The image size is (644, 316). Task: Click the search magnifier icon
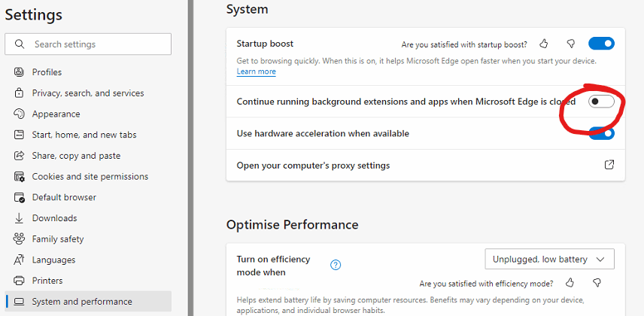(20, 44)
